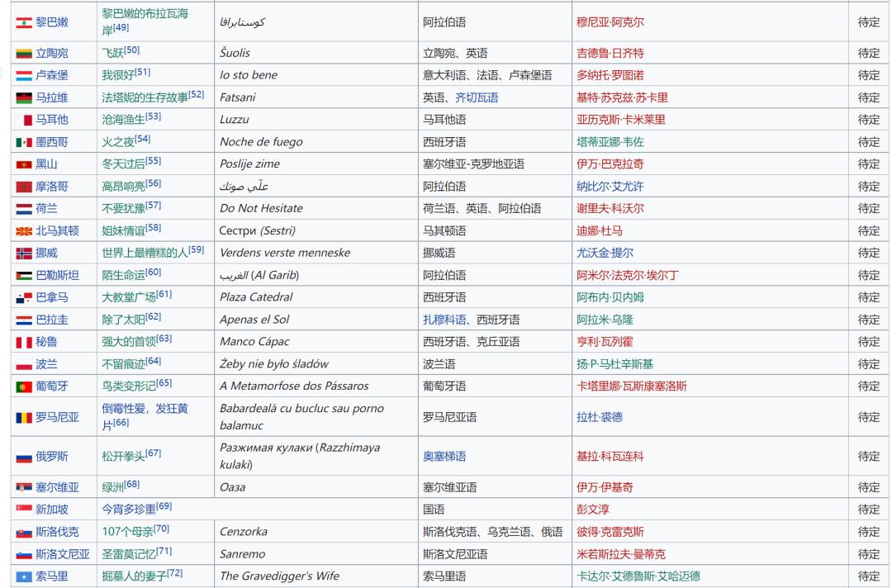Click the Serbia flag icon
This screenshot has width=892, height=588.
(24, 487)
